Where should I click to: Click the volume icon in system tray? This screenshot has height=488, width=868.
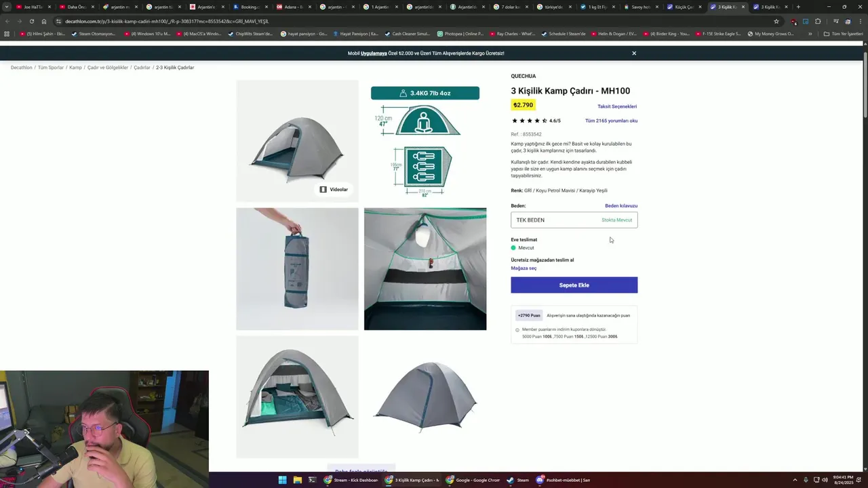(825, 480)
